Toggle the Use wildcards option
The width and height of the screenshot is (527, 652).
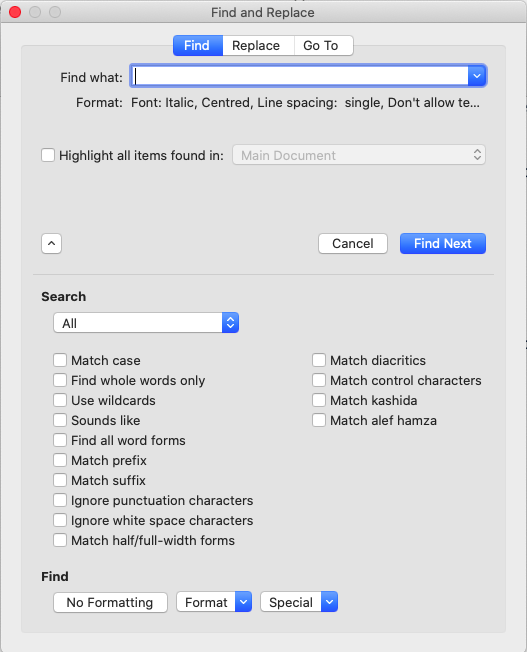point(60,400)
